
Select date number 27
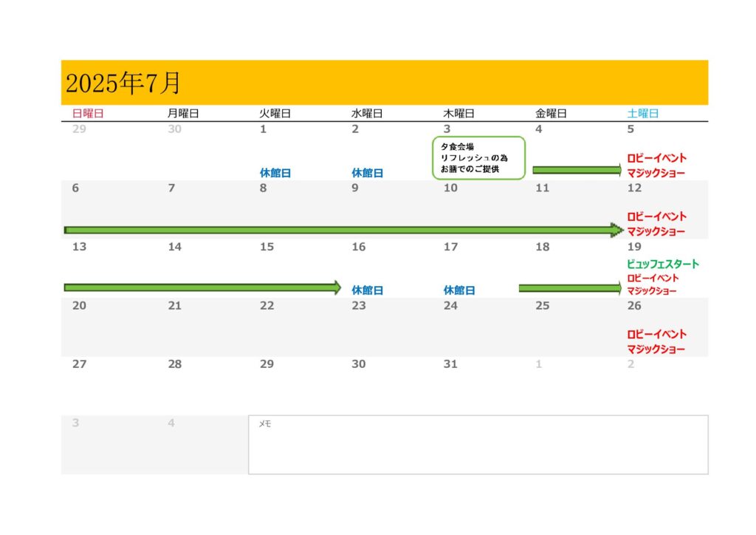pyautogui.click(x=79, y=364)
